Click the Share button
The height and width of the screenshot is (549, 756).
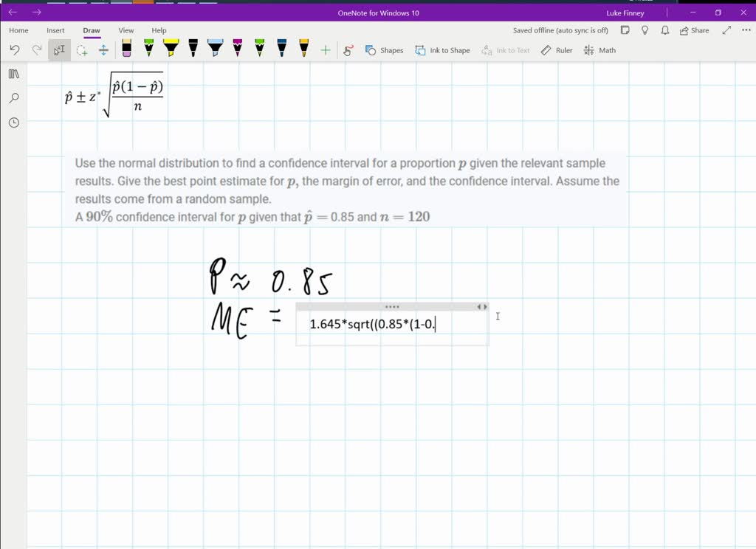(x=694, y=30)
